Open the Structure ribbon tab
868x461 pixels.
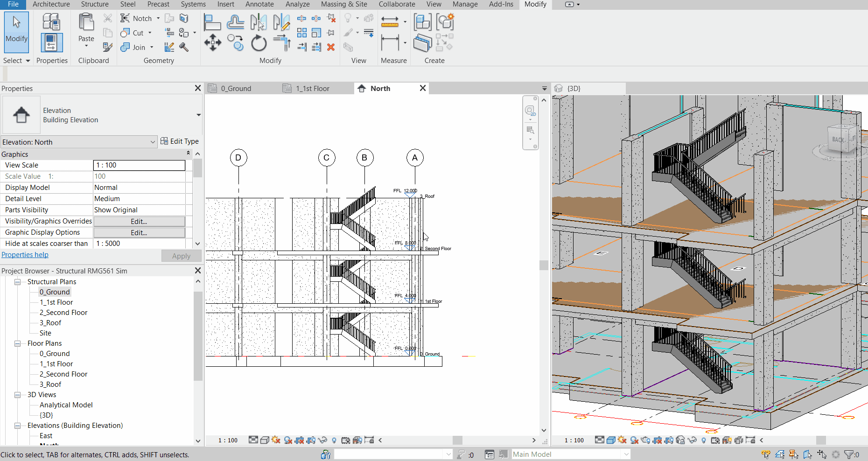tap(95, 4)
